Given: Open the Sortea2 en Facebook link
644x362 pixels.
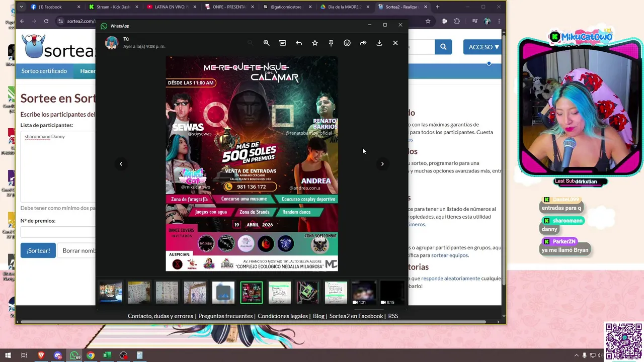Looking at the screenshot, I should pyautogui.click(x=356, y=316).
